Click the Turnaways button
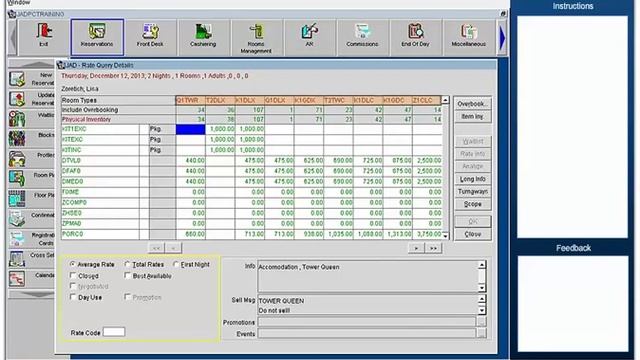 [472, 191]
